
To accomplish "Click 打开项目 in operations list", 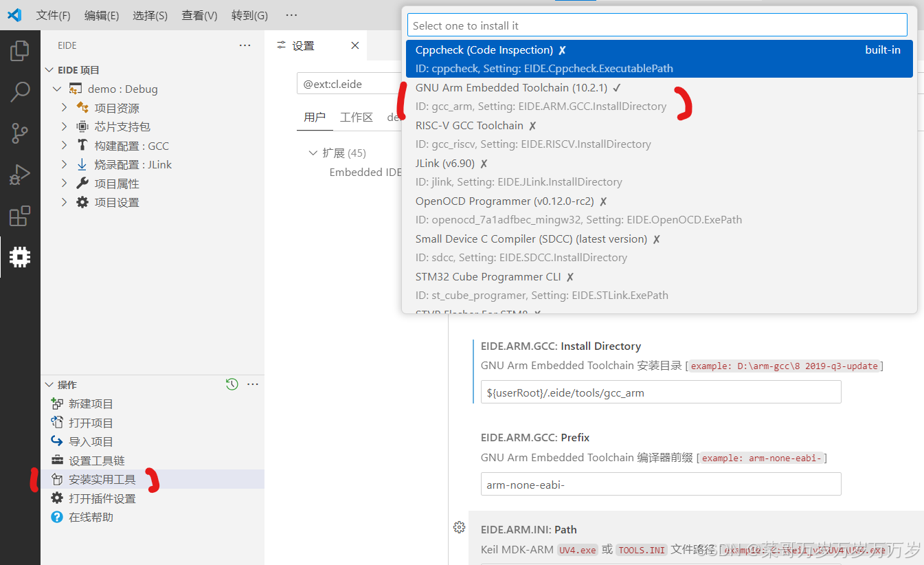I will pyautogui.click(x=153, y=423).
